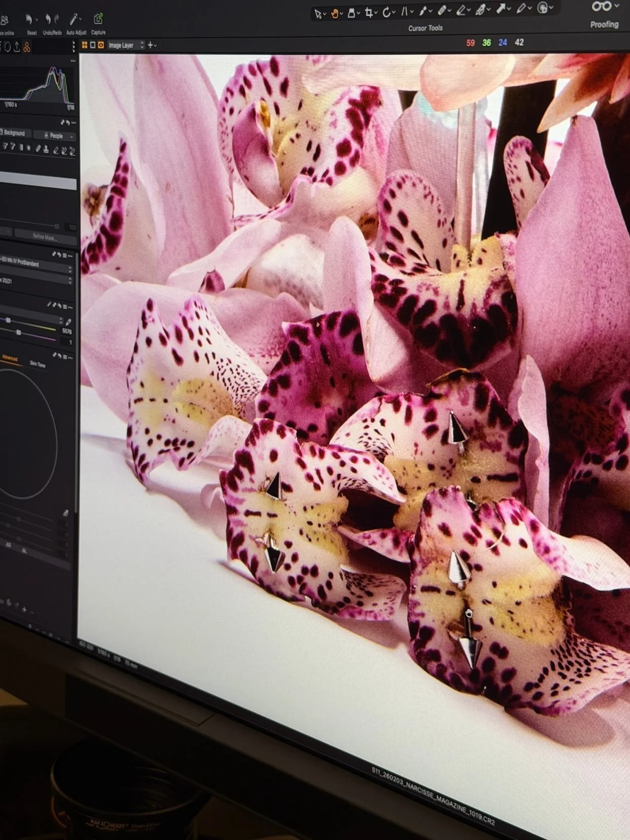The image size is (630, 840).
Task: Select the Pointer cursor tool
Action: [x=318, y=14]
